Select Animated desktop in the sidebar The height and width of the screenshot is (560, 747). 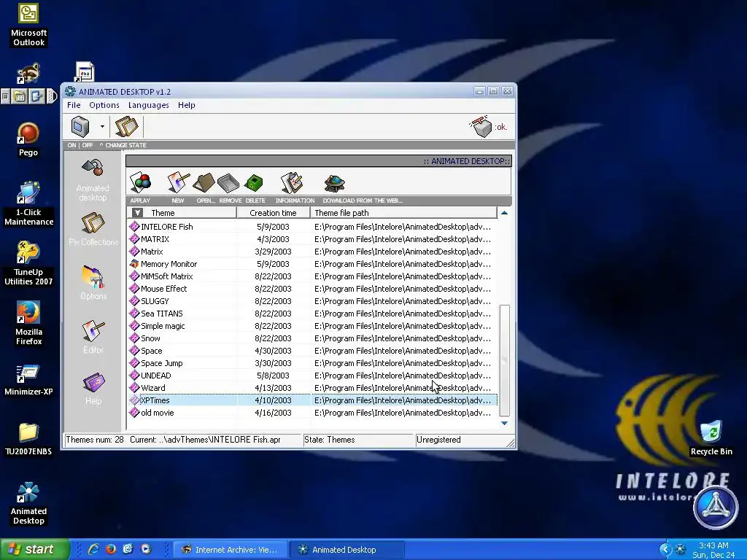coord(93,180)
